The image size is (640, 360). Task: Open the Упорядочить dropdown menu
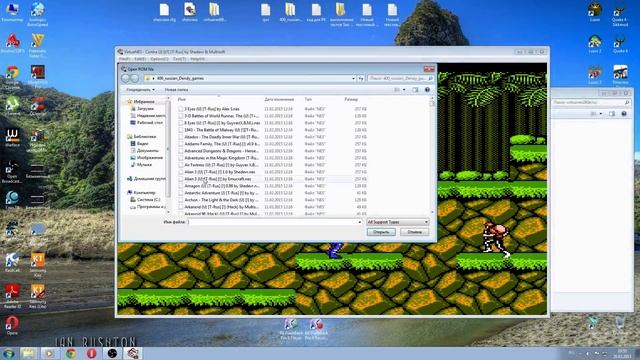[140, 90]
